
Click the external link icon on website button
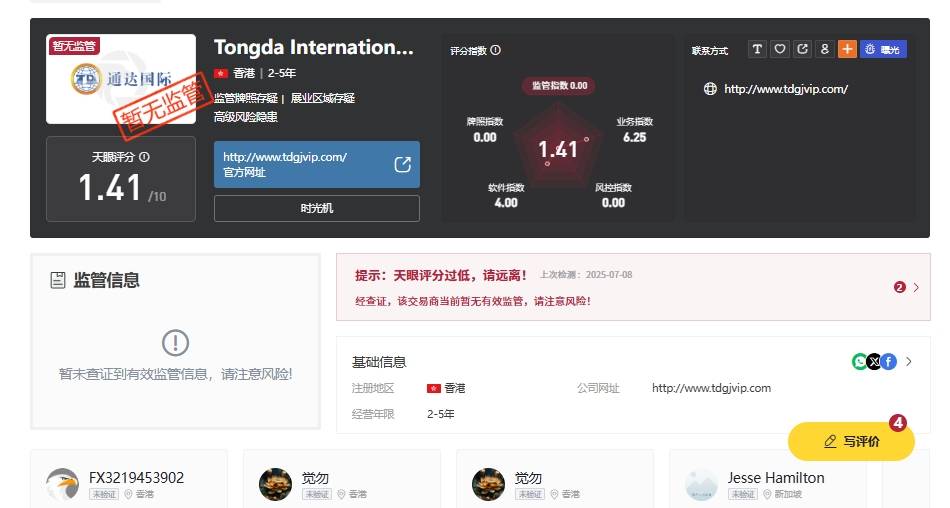coord(402,164)
